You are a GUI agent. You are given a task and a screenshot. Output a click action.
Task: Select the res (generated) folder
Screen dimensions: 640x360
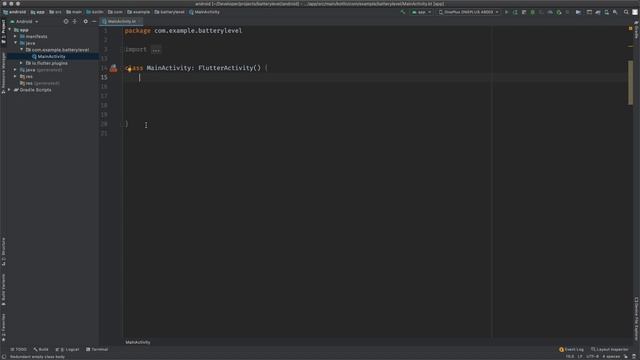[40, 83]
